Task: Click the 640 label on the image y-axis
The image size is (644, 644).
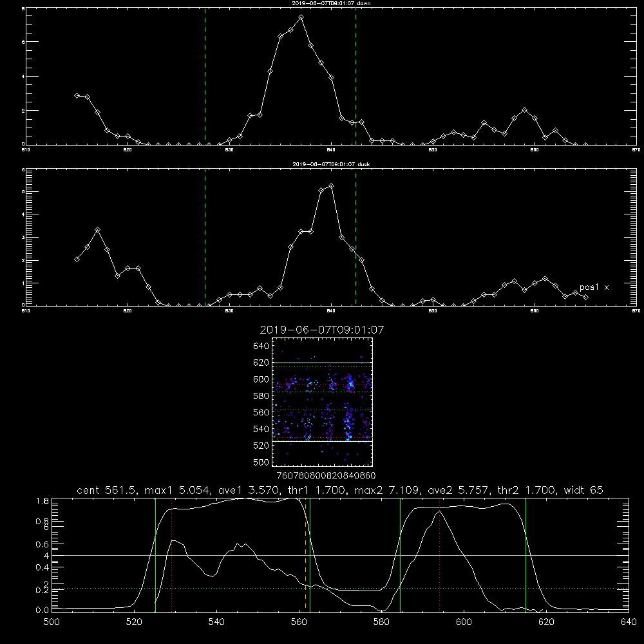Action: (261, 346)
